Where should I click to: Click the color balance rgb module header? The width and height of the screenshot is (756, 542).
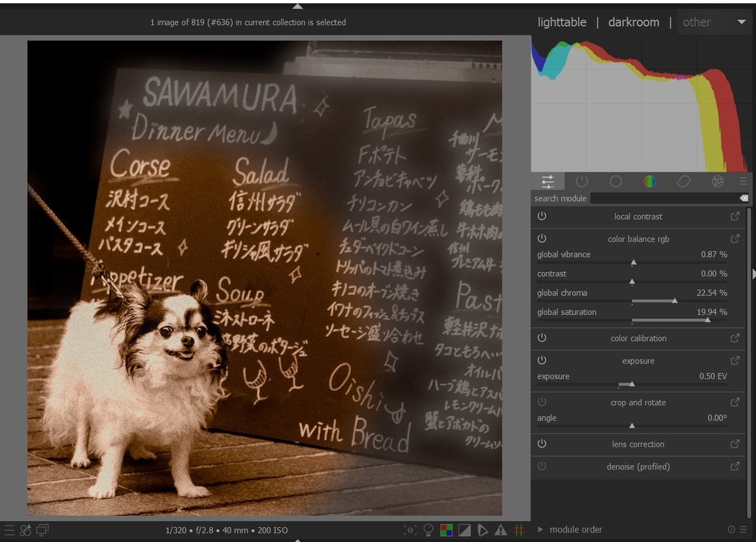[x=638, y=239]
